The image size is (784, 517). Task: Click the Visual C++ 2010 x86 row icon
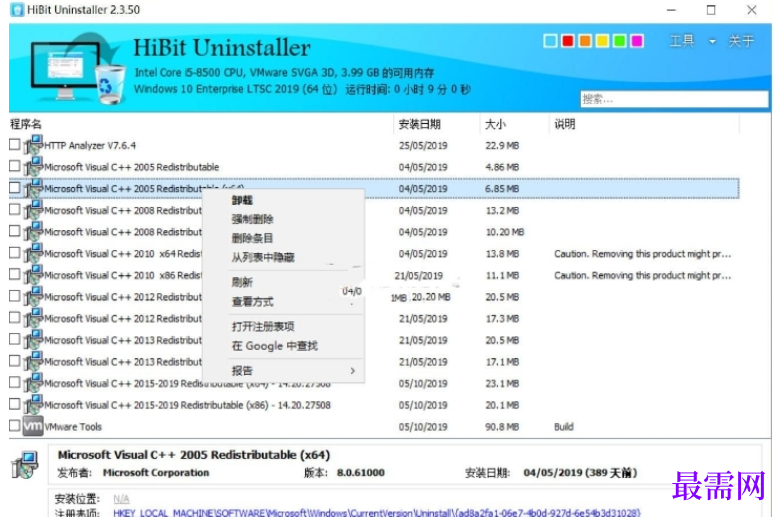[34, 275]
